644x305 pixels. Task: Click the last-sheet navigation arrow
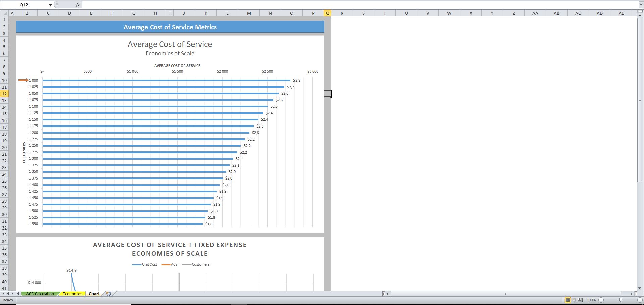pyautogui.click(x=18, y=294)
